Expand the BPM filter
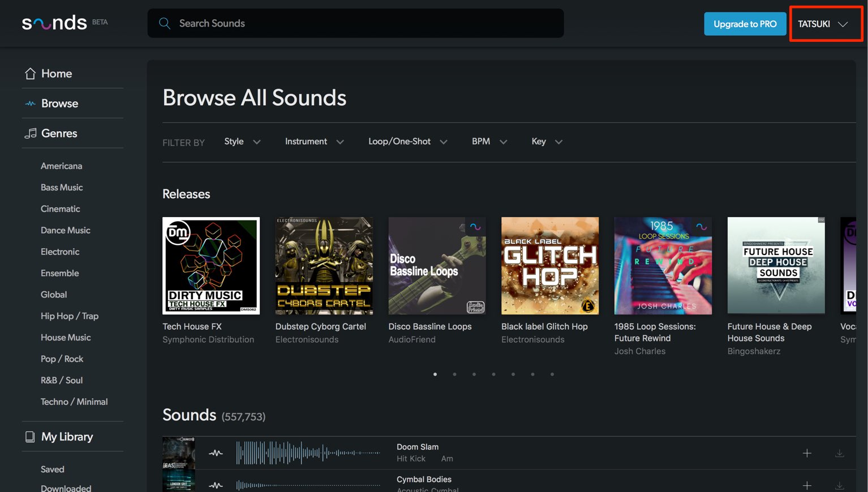Image resolution: width=868 pixels, height=492 pixels. tap(489, 141)
